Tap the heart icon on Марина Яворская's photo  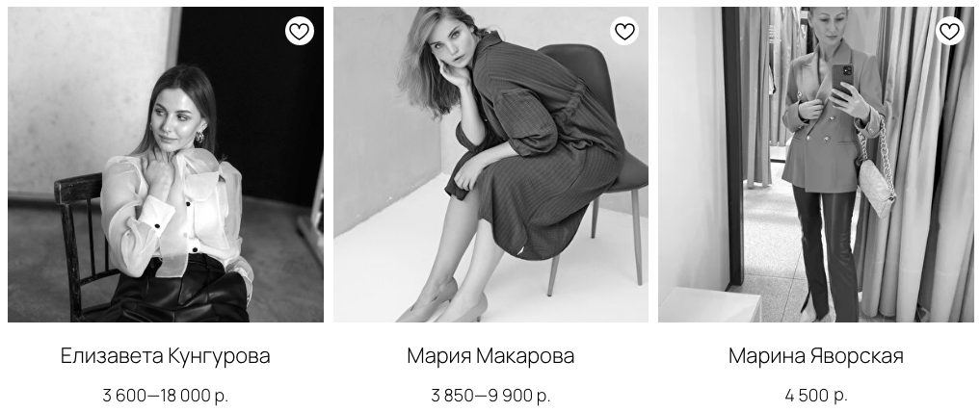pyautogui.click(x=949, y=31)
